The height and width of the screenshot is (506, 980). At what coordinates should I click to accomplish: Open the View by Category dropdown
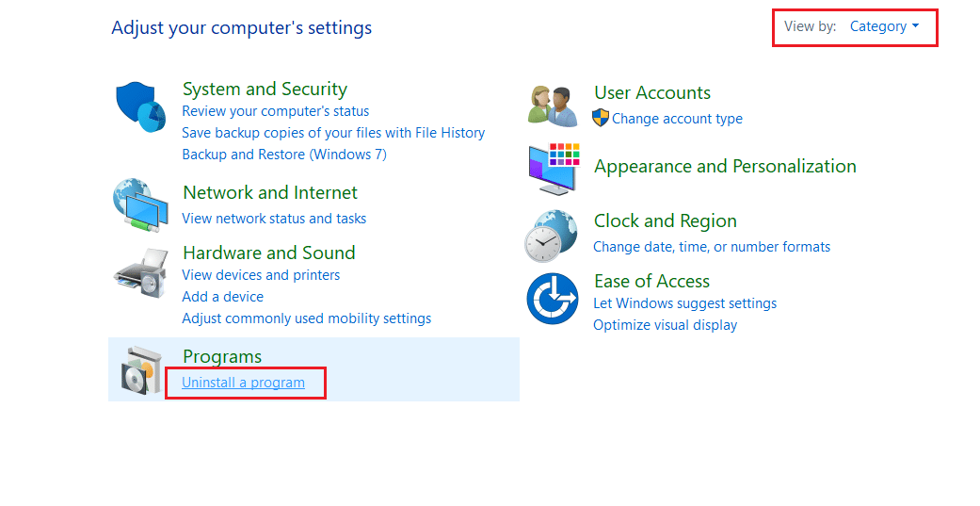point(884,26)
